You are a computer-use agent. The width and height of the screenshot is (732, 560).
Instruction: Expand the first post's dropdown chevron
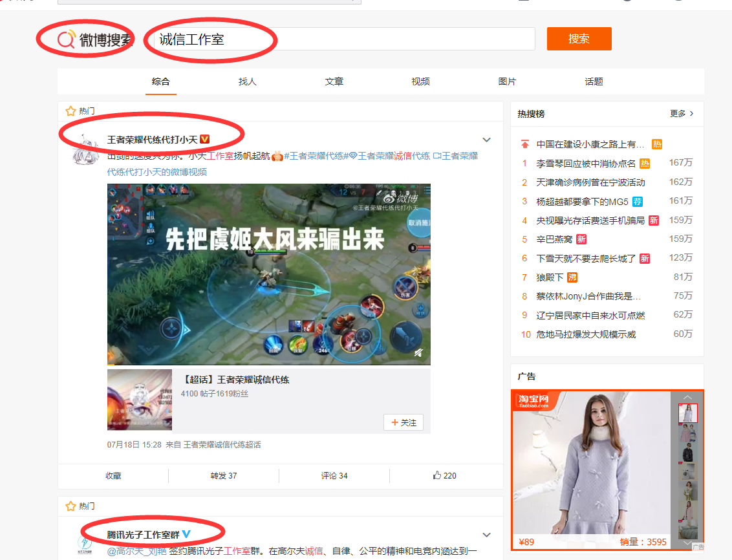pos(486,140)
